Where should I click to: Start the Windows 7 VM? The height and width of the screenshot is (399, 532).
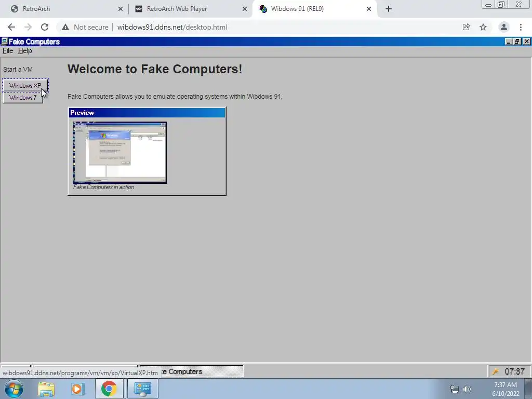click(23, 98)
